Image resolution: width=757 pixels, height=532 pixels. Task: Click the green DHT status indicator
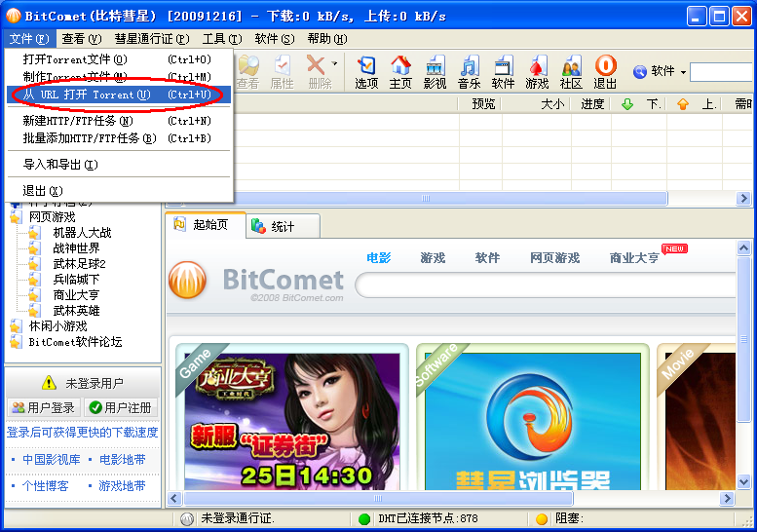tap(364, 519)
